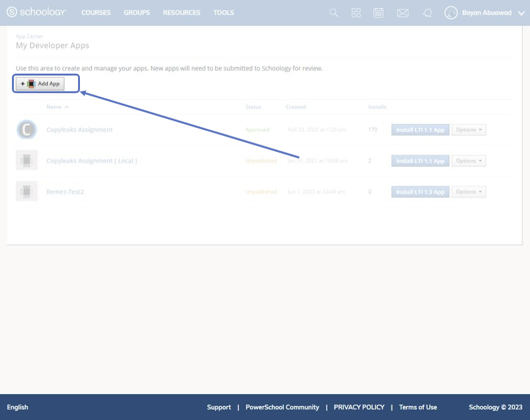Click the Installs column header
Screen dimensions: 530x420
(x=377, y=107)
